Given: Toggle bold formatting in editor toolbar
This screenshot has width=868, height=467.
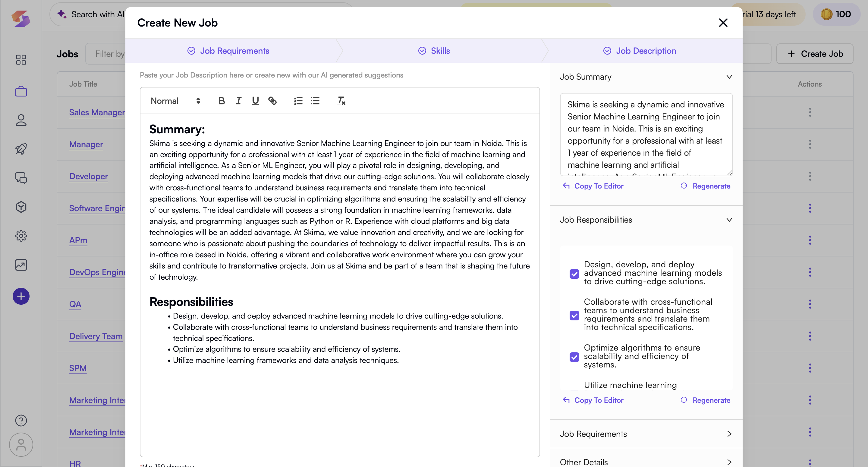Looking at the screenshot, I should coord(222,101).
